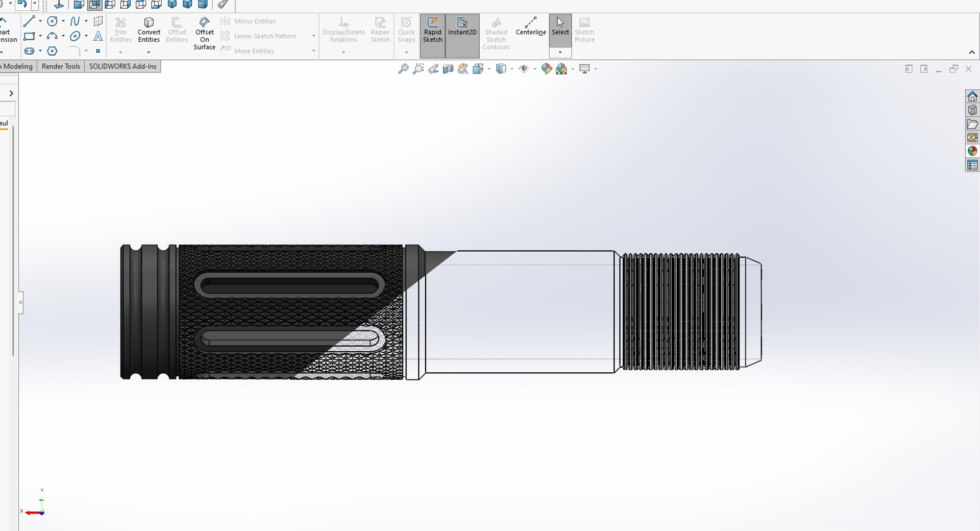Viewport: 980px width, 531px height.
Task: Open SOLIDWORKS Resources home tab in task pane
Action: [972, 96]
